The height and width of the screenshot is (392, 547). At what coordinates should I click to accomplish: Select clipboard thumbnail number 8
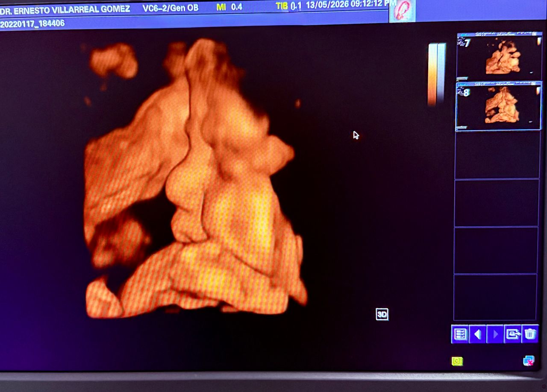(499, 106)
